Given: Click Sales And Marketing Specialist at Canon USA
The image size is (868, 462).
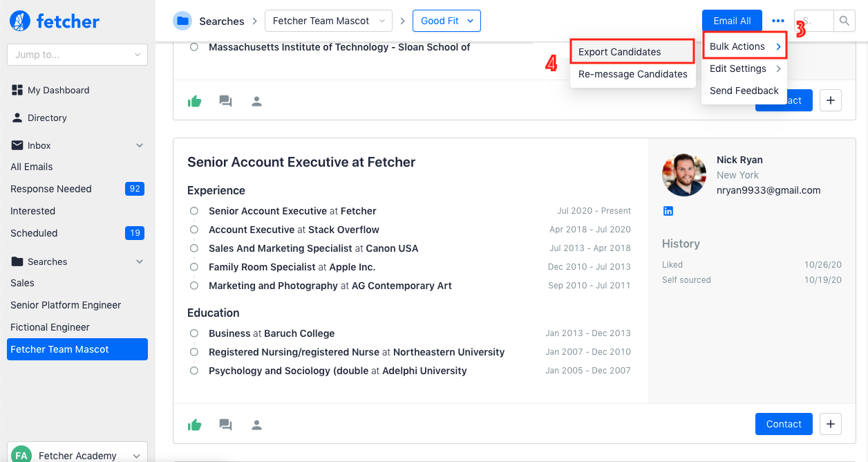Looking at the screenshot, I should 313,248.
